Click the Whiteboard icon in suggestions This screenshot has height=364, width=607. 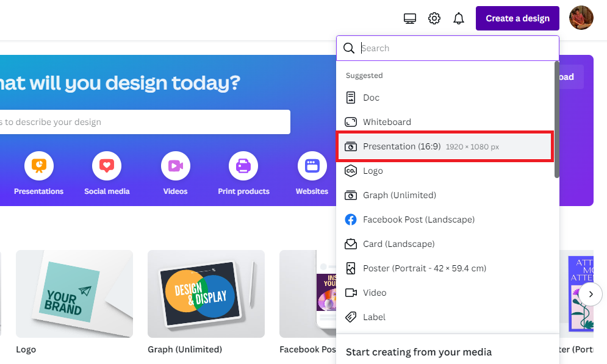click(350, 122)
